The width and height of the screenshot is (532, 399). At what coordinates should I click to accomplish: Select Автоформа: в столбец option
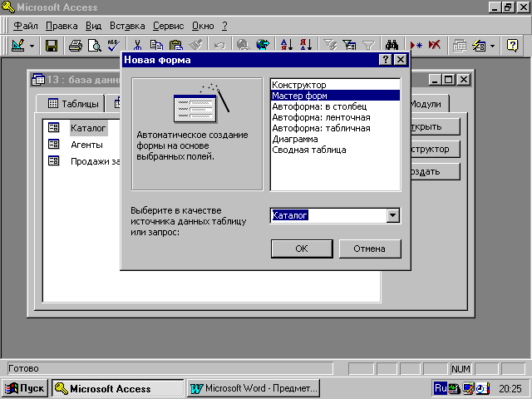click(336, 106)
